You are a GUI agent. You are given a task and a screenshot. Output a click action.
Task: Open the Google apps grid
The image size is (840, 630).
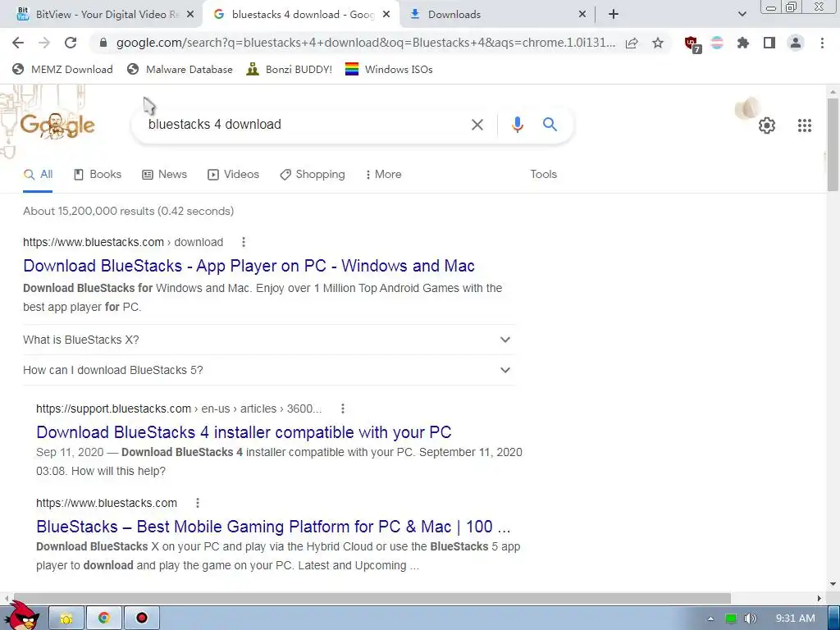(804, 126)
